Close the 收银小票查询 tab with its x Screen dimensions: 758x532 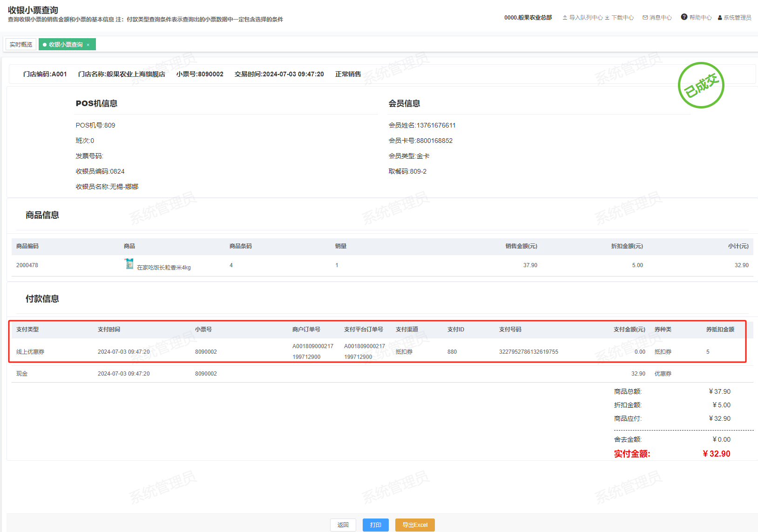click(88, 45)
